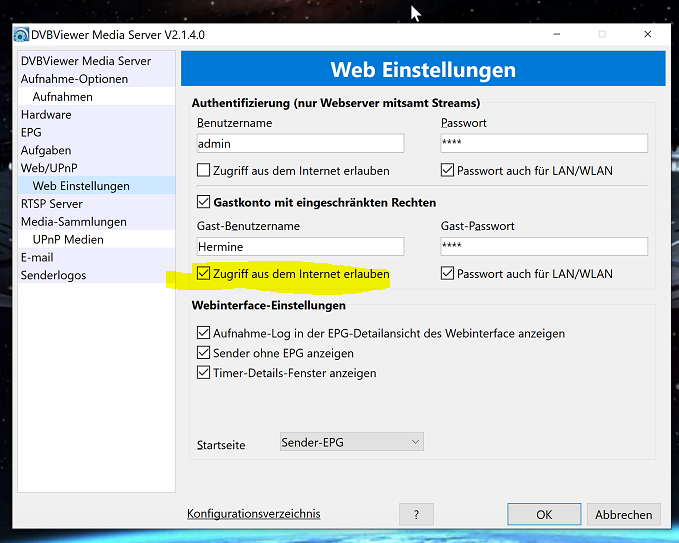Toggle admin 'Passwort auch für LAN/WLAN' checkbox

point(447,170)
